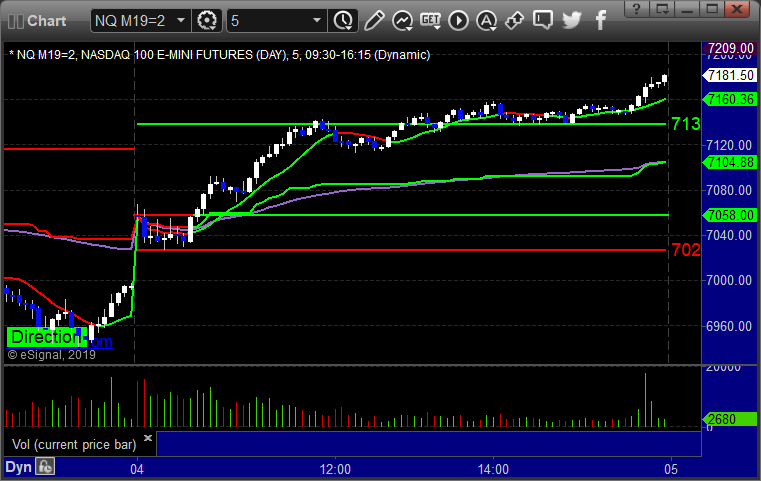Open the circled A icon menu
Image resolution: width=761 pixels, height=481 pixels.
[486, 20]
